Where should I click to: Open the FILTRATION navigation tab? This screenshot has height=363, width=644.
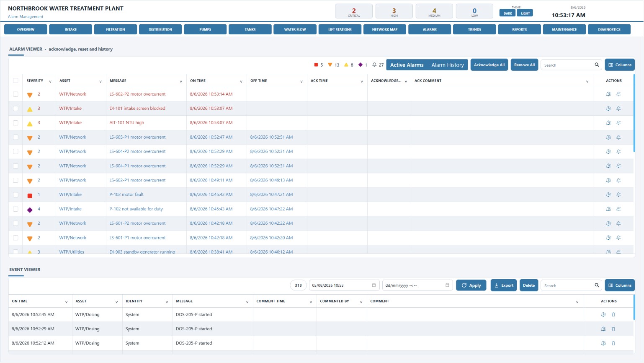pos(116,29)
